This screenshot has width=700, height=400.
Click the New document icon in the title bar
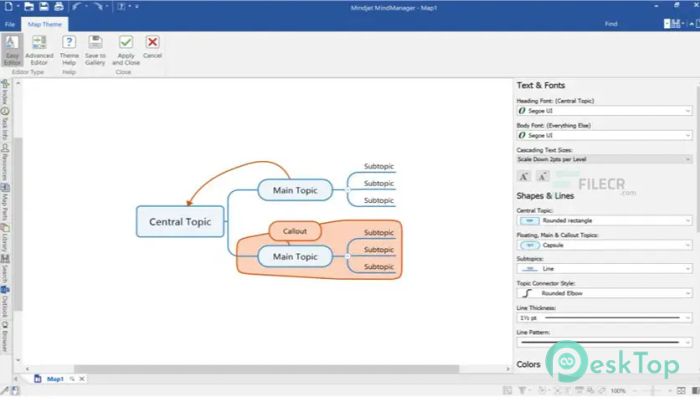(x=8, y=6)
